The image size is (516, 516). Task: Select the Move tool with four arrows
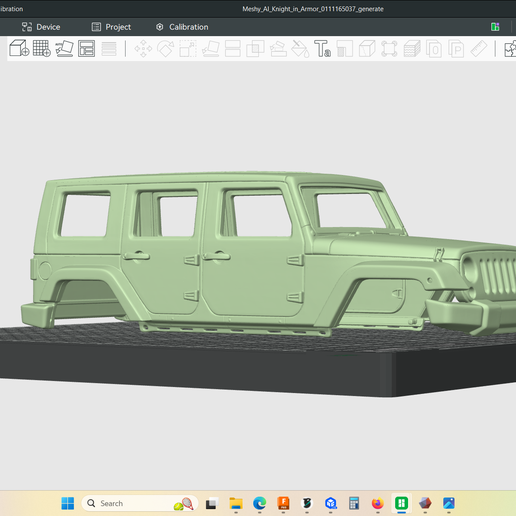(x=143, y=49)
